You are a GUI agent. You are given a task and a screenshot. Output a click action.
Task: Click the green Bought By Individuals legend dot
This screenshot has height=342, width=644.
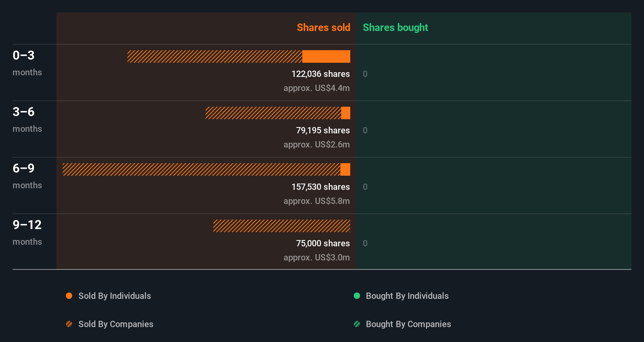pyautogui.click(x=357, y=296)
